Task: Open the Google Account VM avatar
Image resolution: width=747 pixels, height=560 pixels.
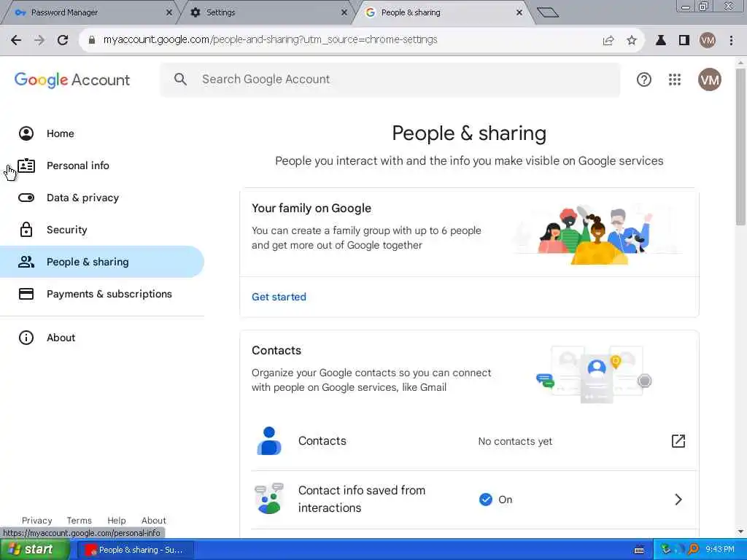Action: 709,79
